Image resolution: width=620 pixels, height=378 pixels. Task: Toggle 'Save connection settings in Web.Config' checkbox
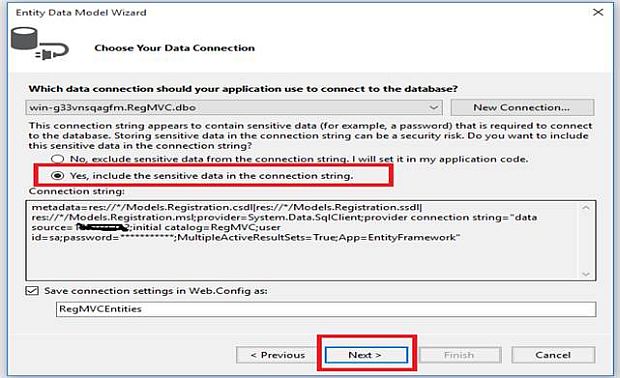[x=32, y=291]
